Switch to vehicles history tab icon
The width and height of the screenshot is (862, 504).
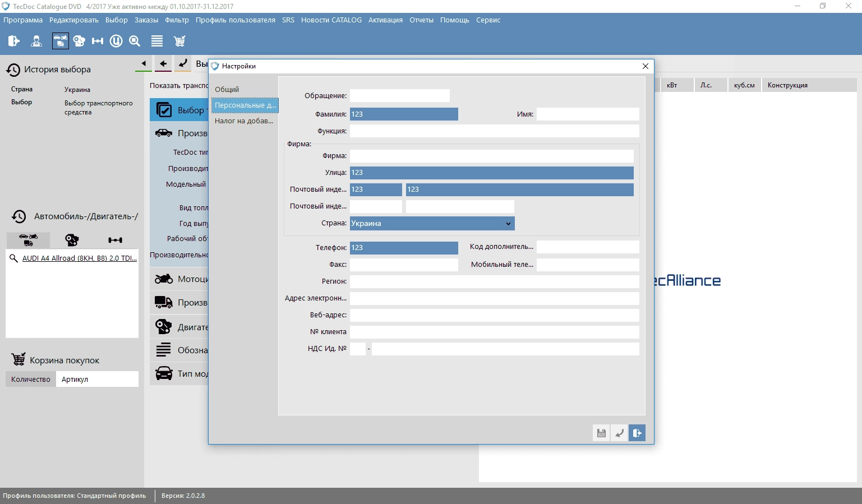(28, 240)
